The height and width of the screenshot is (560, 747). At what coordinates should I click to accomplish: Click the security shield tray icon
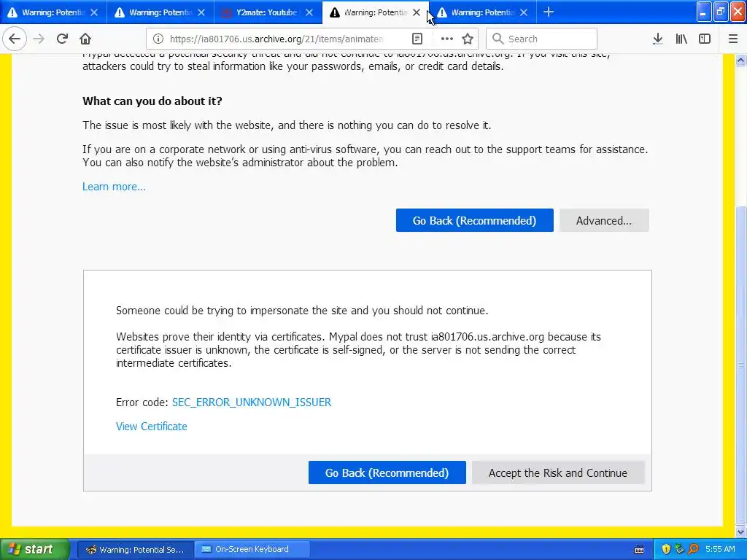(666, 550)
